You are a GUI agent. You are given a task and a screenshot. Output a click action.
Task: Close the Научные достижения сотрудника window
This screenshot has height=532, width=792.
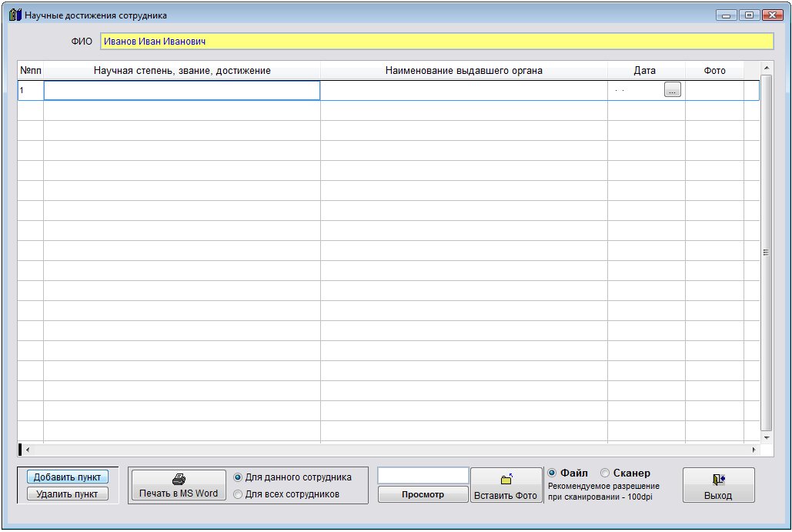point(772,15)
